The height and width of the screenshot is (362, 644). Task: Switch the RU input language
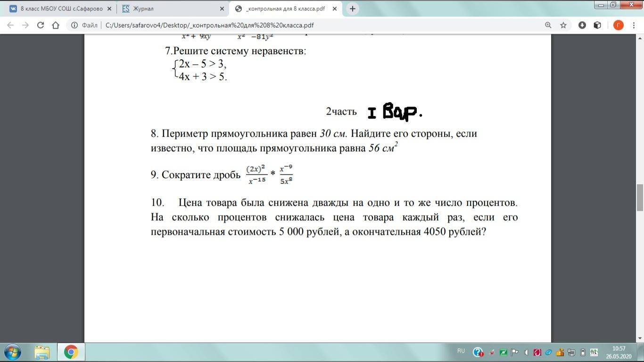[x=461, y=351]
